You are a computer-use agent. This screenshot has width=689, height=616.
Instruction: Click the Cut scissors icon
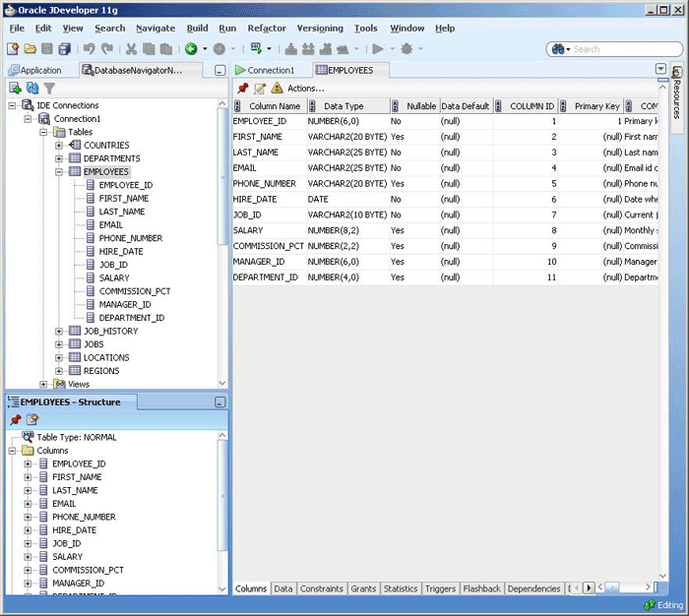(131, 48)
